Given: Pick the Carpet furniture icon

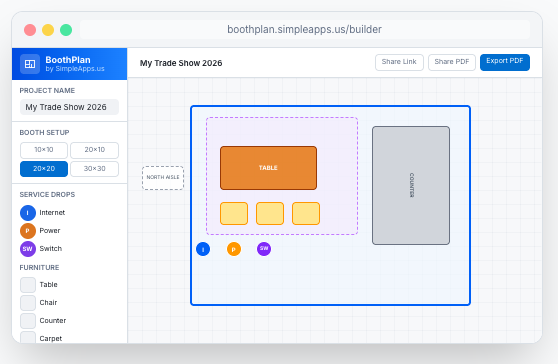Looking at the screenshot, I should point(28,337).
